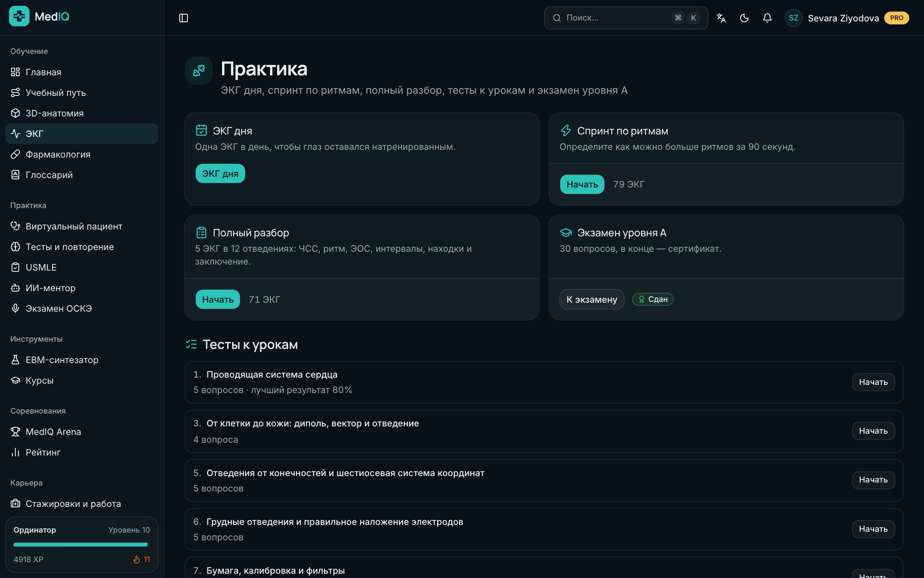Screen dimensions: 924x578
Task: Click the SZ user avatar
Action: pyautogui.click(x=794, y=18)
